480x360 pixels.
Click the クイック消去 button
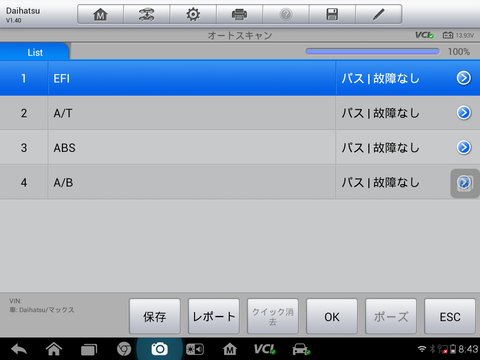(x=273, y=316)
